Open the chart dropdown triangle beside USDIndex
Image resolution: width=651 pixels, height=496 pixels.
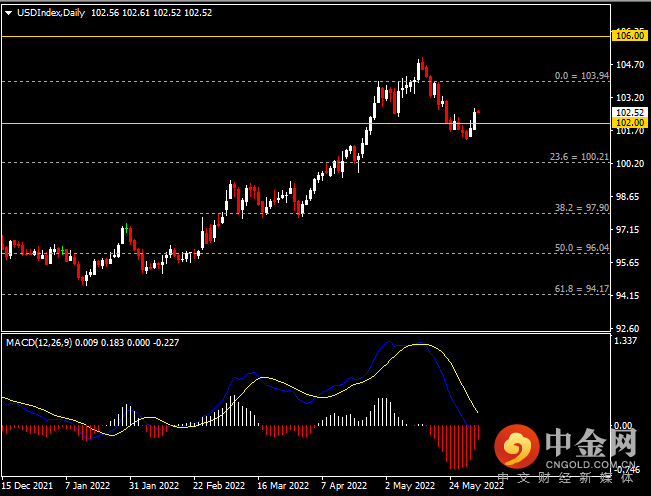(8, 13)
